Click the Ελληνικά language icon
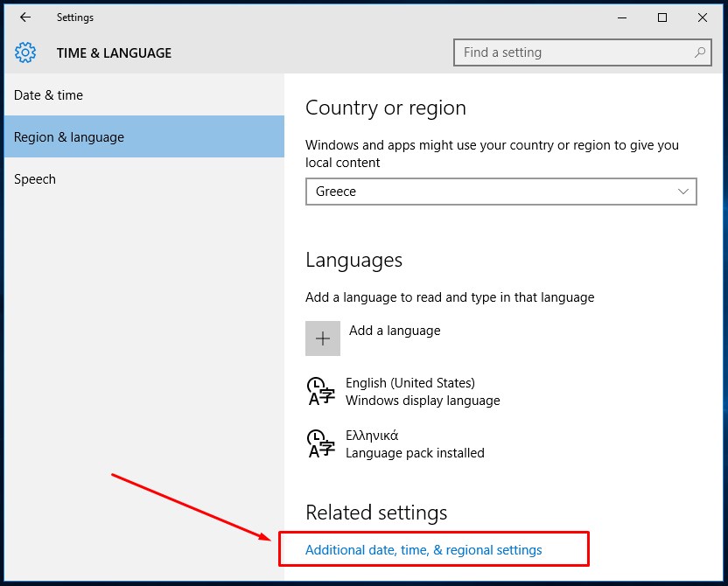Image resolution: width=728 pixels, height=586 pixels. tap(320, 443)
